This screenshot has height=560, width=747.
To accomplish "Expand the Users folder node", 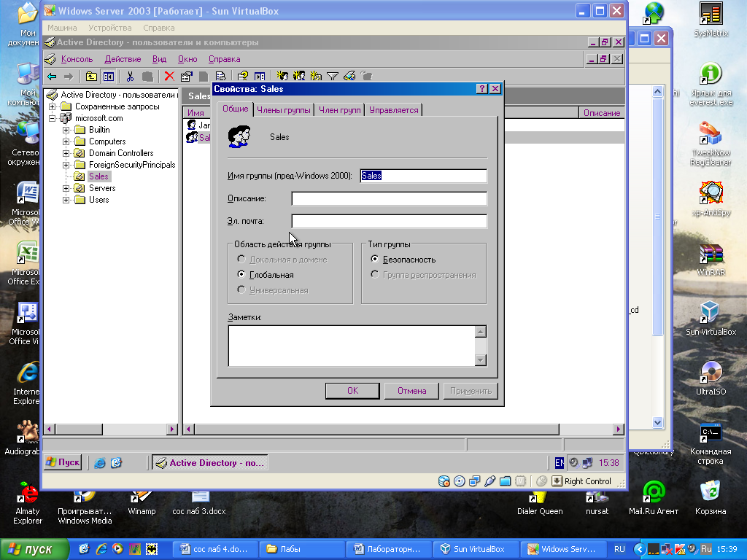I will pos(66,200).
